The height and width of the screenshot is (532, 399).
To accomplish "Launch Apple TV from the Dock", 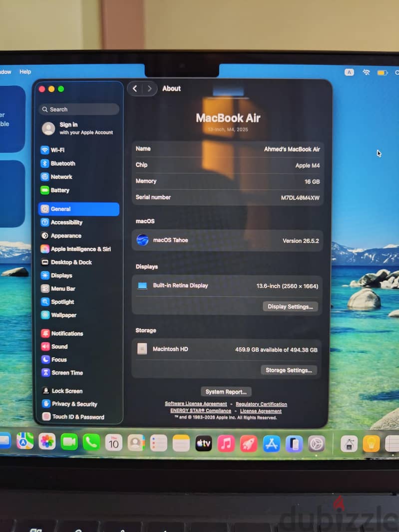I will 204,444.
